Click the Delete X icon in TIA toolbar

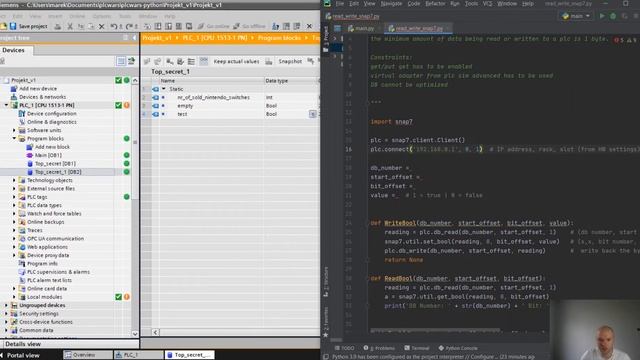(102, 27)
